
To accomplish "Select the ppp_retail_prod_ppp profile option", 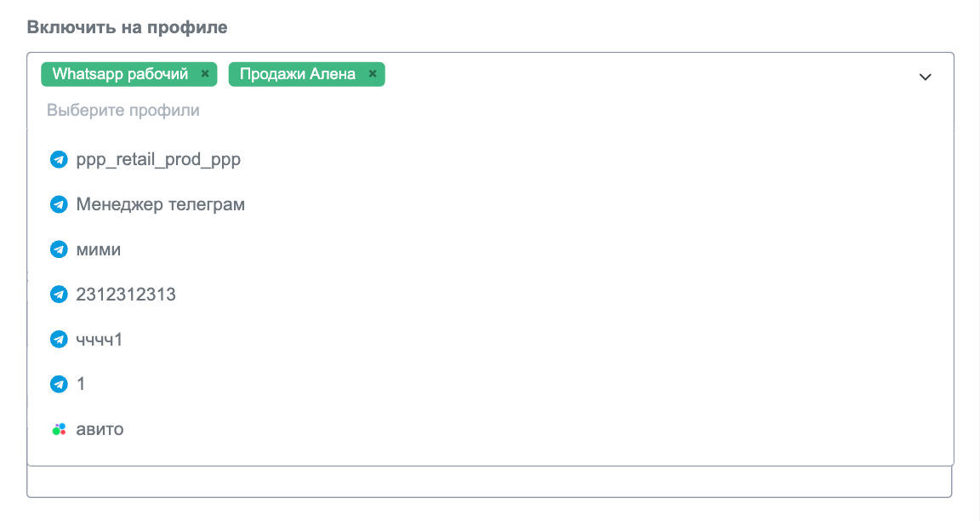I will point(158,159).
